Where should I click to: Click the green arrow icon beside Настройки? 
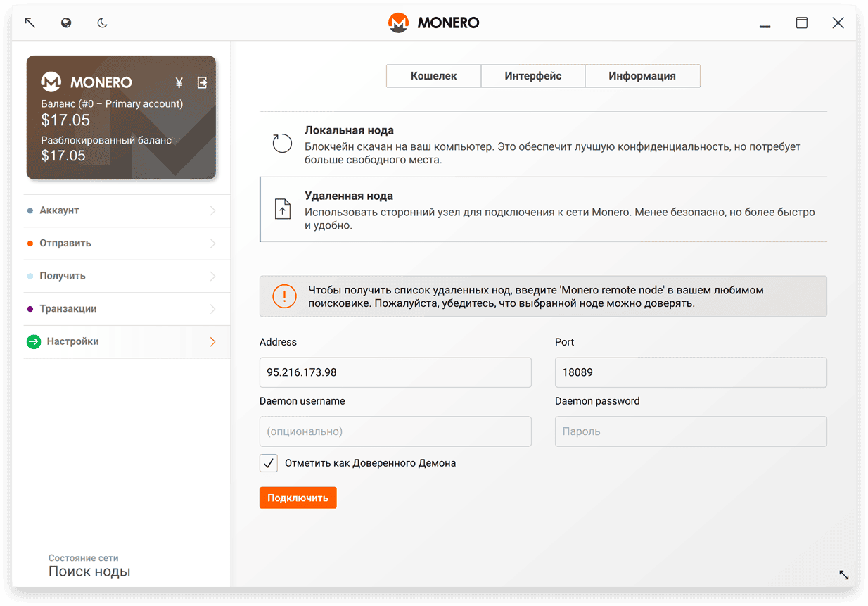point(34,342)
